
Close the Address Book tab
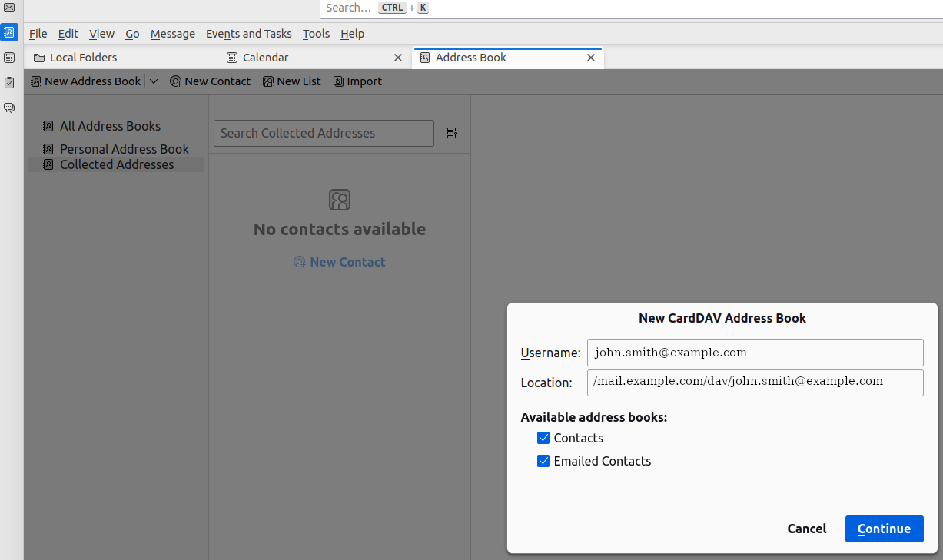pyautogui.click(x=591, y=58)
